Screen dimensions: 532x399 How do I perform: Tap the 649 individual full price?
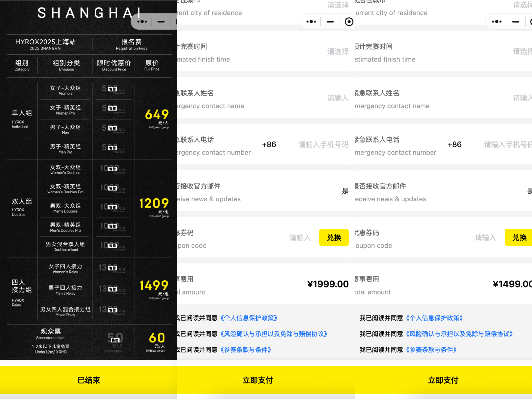click(x=157, y=115)
